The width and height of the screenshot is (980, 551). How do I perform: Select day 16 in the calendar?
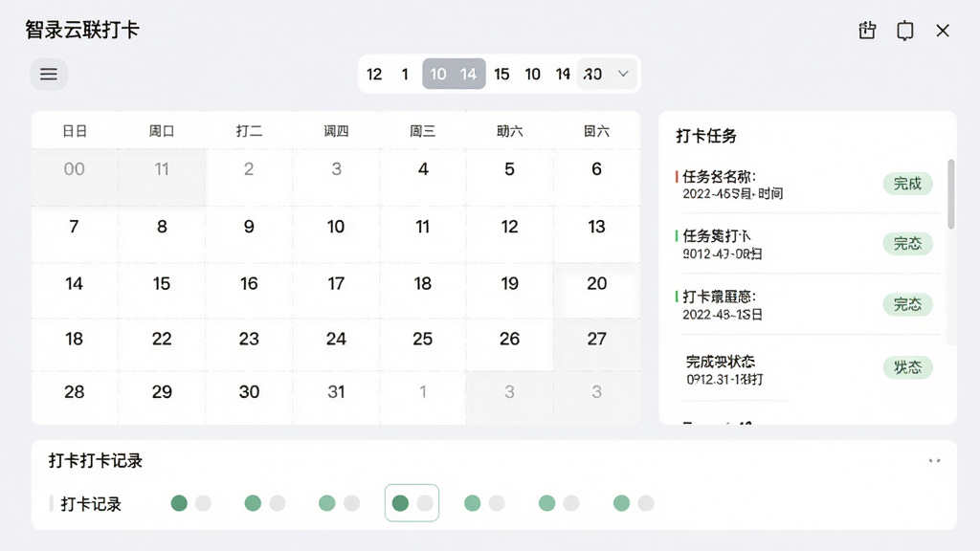point(249,291)
